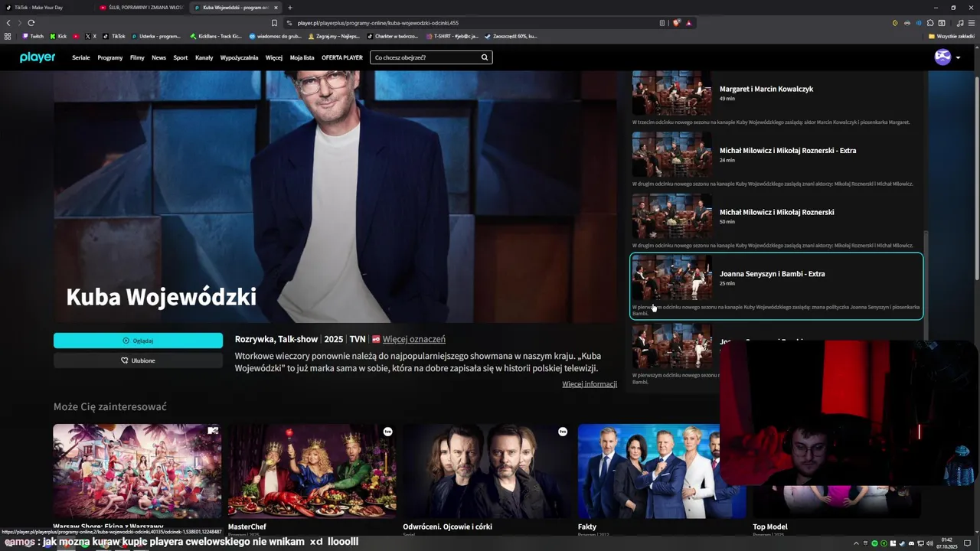Go to the Sport section

[180, 57]
